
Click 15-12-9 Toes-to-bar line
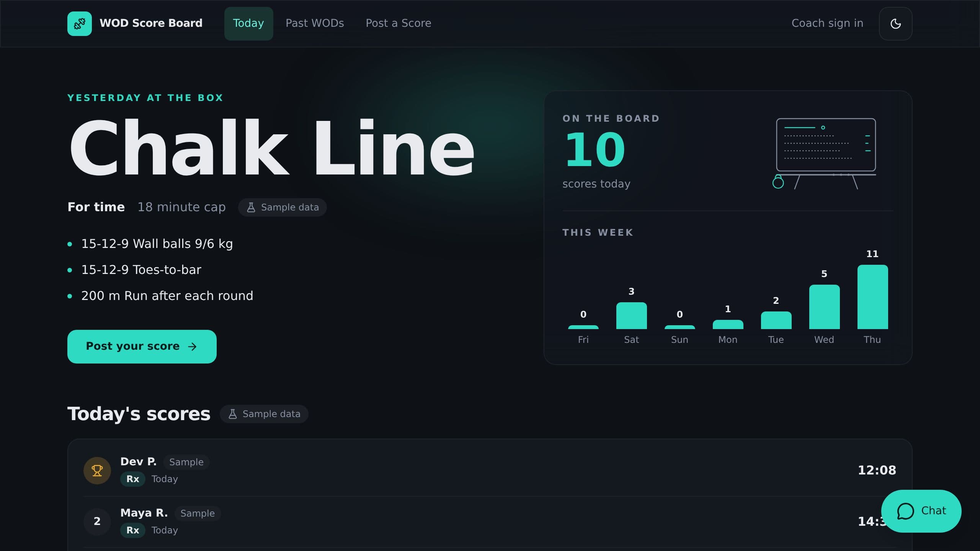[141, 270]
